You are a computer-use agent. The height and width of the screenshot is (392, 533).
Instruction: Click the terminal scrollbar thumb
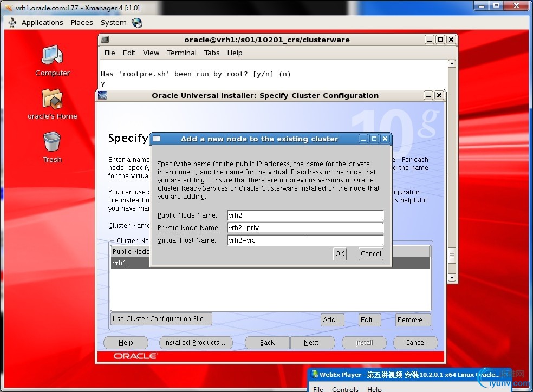pyautogui.click(x=452, y=256)
